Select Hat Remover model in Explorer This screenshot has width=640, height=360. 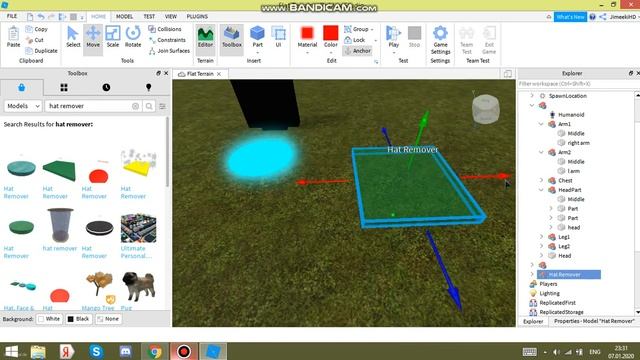coord(569,274)
